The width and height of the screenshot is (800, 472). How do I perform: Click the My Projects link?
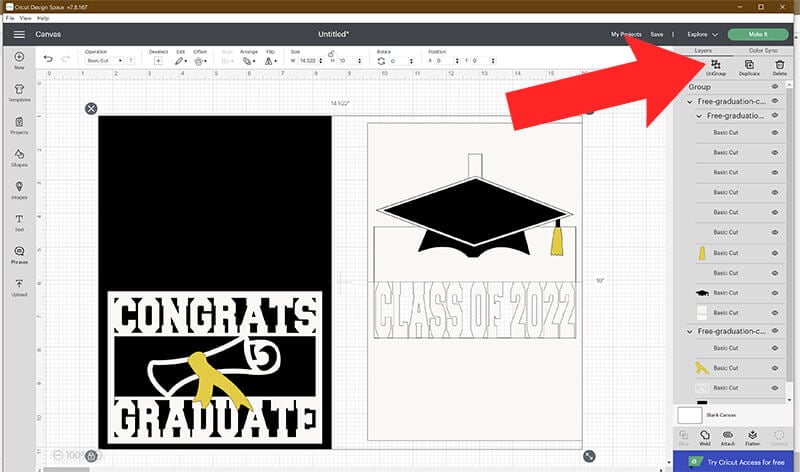pos(626,34)
